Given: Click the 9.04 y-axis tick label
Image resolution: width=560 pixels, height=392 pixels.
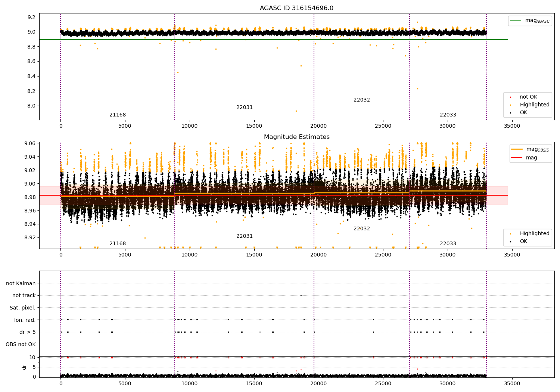Looking at the screenshot, I should (30, 157).
